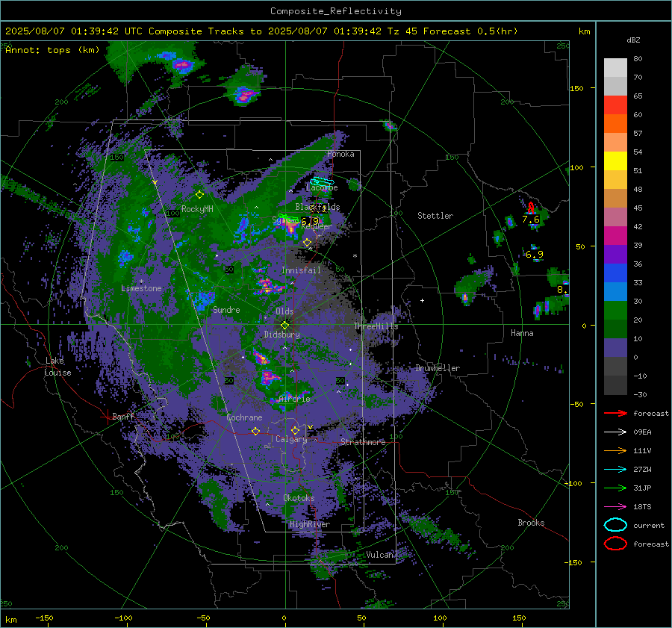Click the red 'forecast' ellipse legend symbol
This screenshot has height=628, width=672.
[x=615, y=544]
